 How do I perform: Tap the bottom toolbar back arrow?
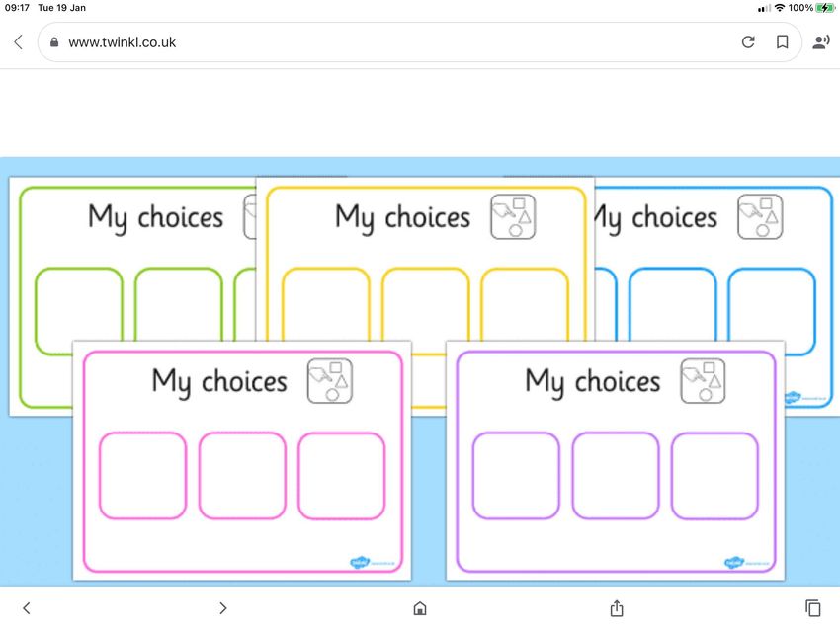point(27,608)
